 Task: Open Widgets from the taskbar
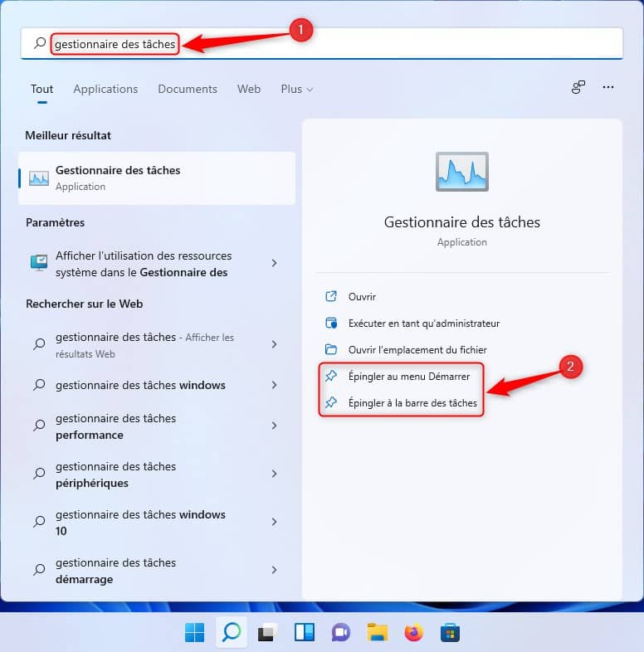(304, 632)
